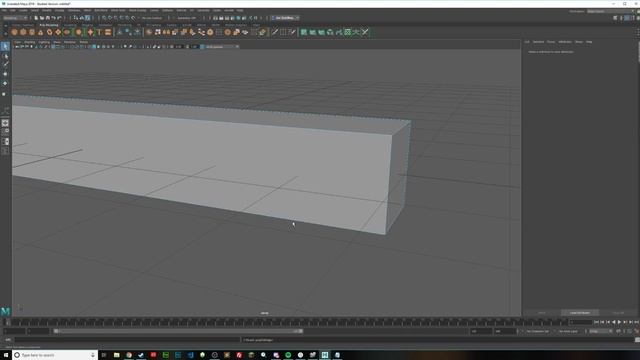640x360 pixels.
Task: Open the playback frame rate dropdown
Action: (600, 331)
